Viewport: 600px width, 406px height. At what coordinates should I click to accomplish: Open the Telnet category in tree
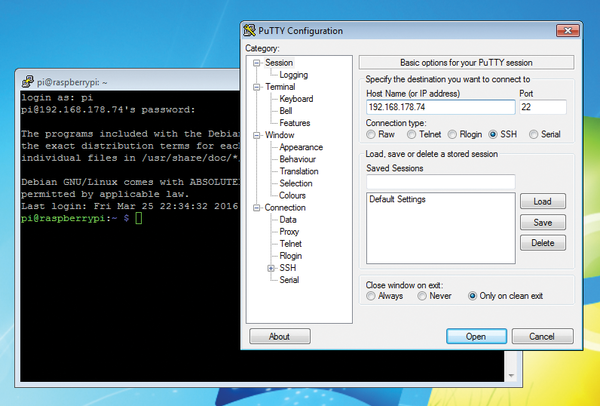click(290, 244)
